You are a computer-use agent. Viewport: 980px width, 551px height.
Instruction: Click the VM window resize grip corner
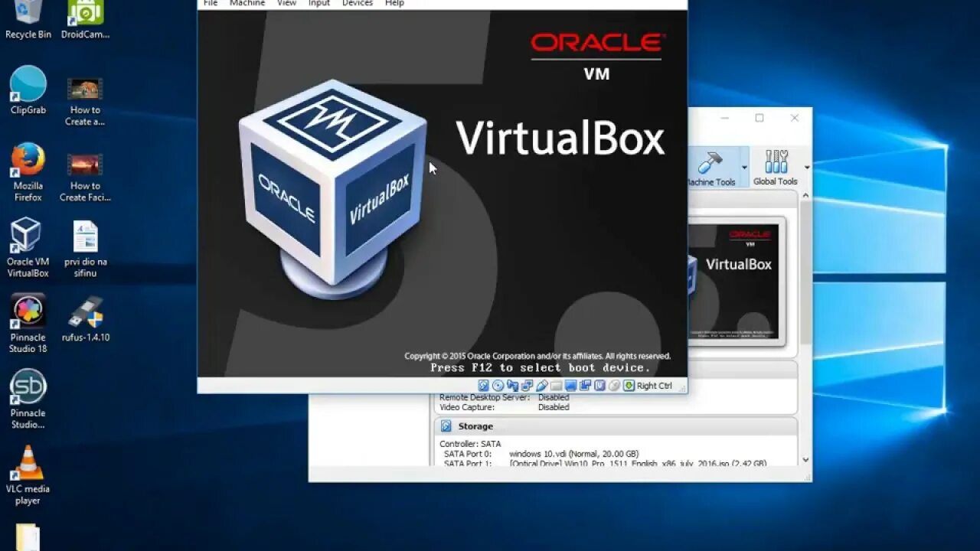click(x=682, y=388)
